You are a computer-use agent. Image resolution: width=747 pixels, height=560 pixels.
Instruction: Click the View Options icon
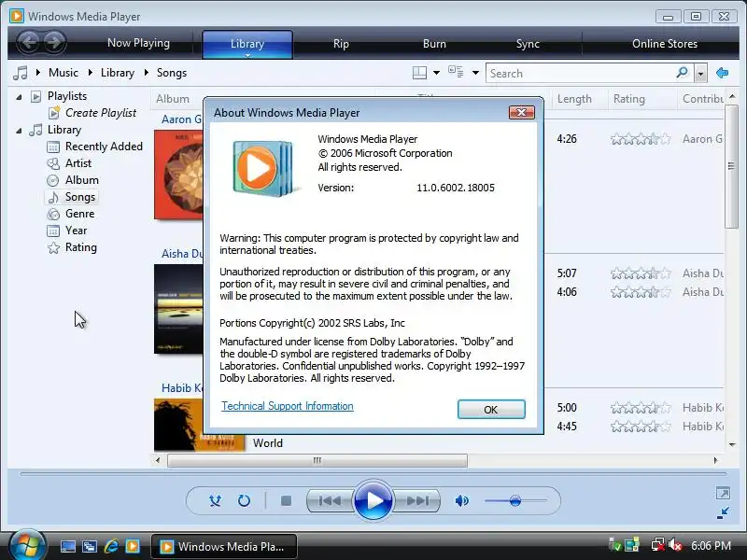pyautogui.click(x=456, y=72)
